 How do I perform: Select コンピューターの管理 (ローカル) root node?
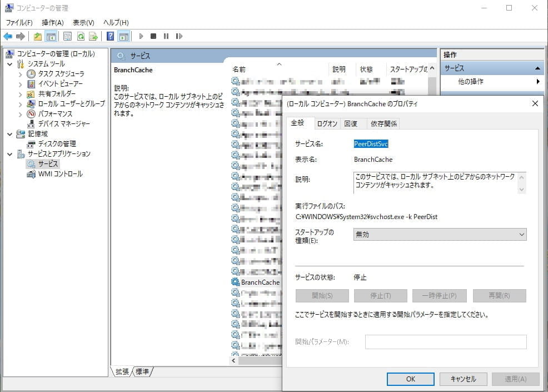click(x=56, y=54)
